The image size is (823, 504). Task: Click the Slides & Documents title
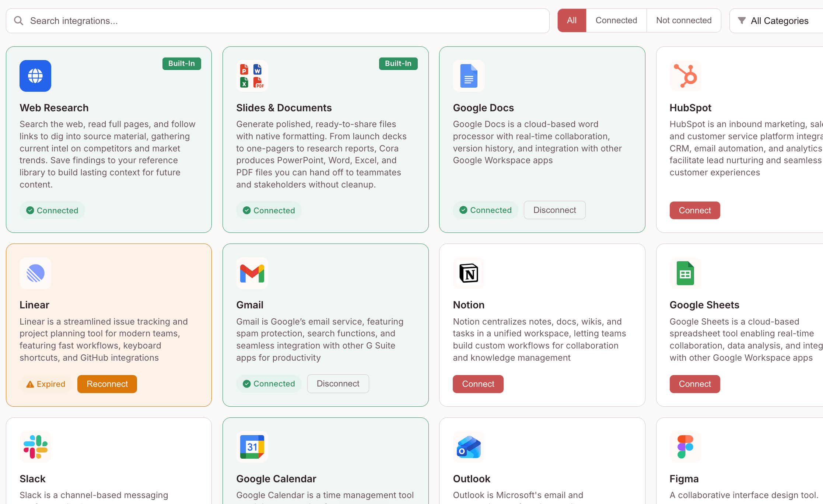284,108
